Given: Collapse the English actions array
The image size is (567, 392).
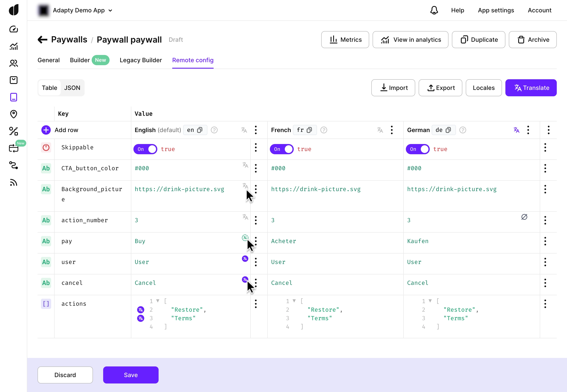Looking at the screenshot, I should pos(158,301).
